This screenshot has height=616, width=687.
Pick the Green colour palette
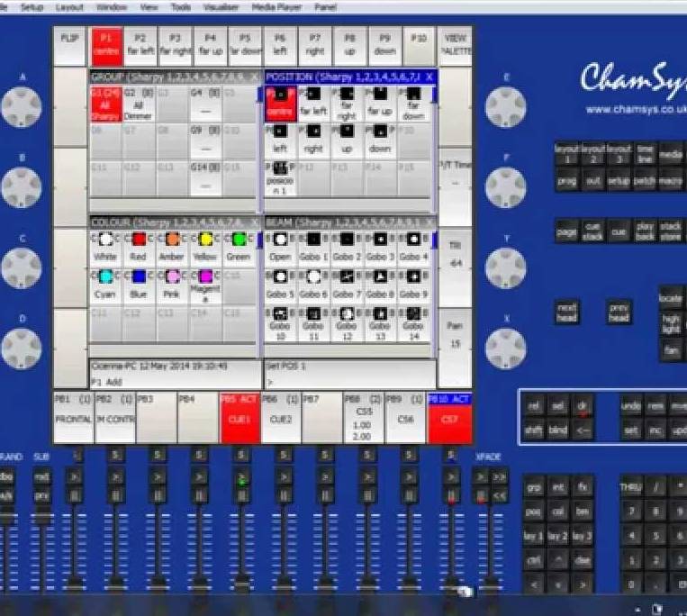pos(239,248)
